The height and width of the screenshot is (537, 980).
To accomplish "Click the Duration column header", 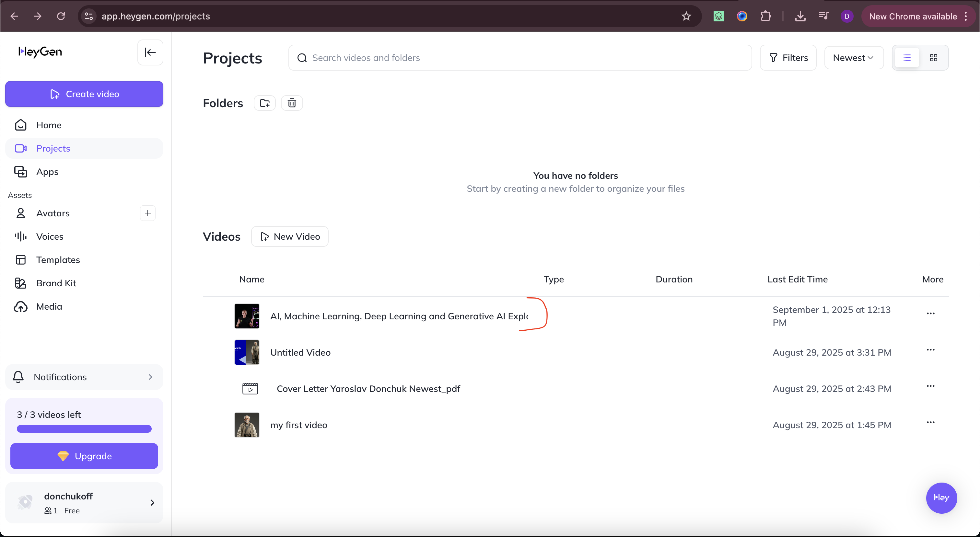I will (674, 280).
